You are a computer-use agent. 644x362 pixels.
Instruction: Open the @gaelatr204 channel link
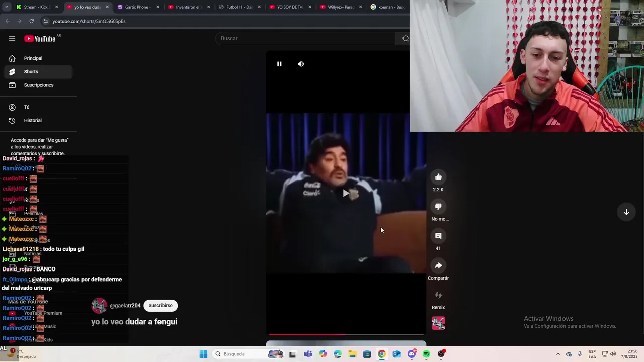[x=125, y=306]
